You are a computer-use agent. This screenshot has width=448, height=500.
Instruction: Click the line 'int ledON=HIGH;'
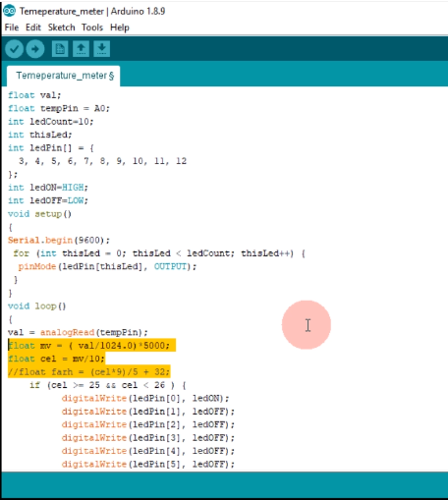coord(48,188)
